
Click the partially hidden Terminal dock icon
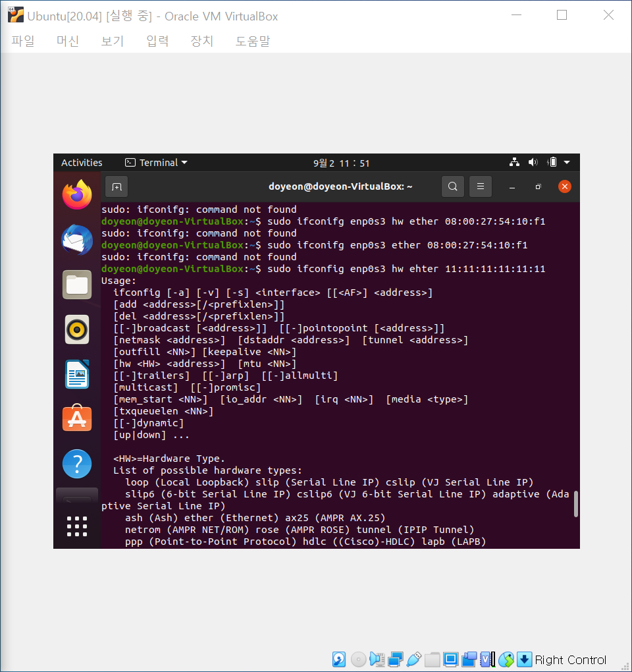point(77,495)
